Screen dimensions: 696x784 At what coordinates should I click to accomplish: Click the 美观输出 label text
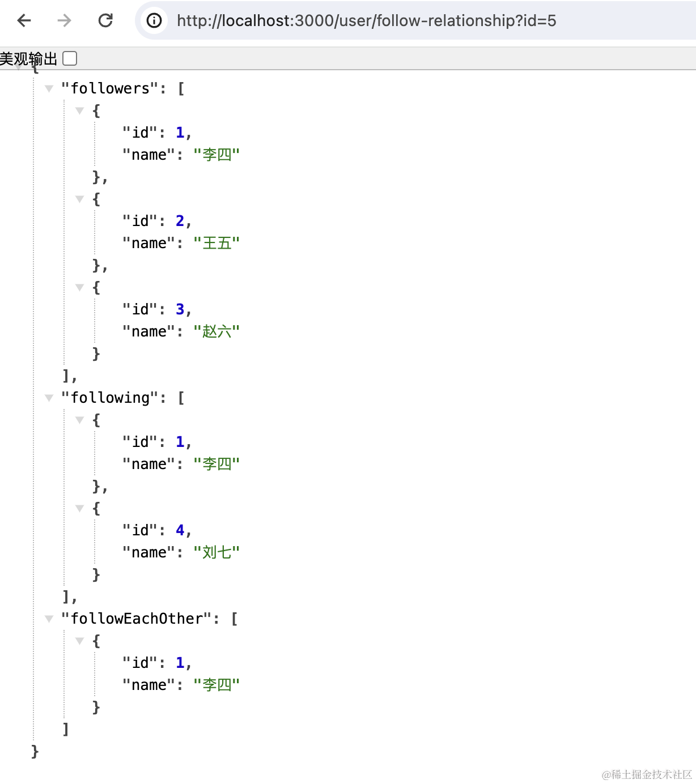click(28, 59)
